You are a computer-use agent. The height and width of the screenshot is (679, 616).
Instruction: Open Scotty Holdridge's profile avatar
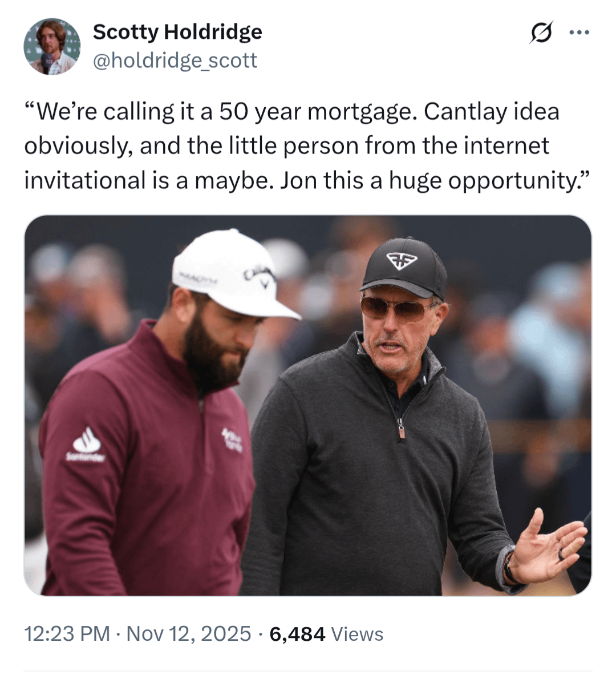click(x=51, y=46)
